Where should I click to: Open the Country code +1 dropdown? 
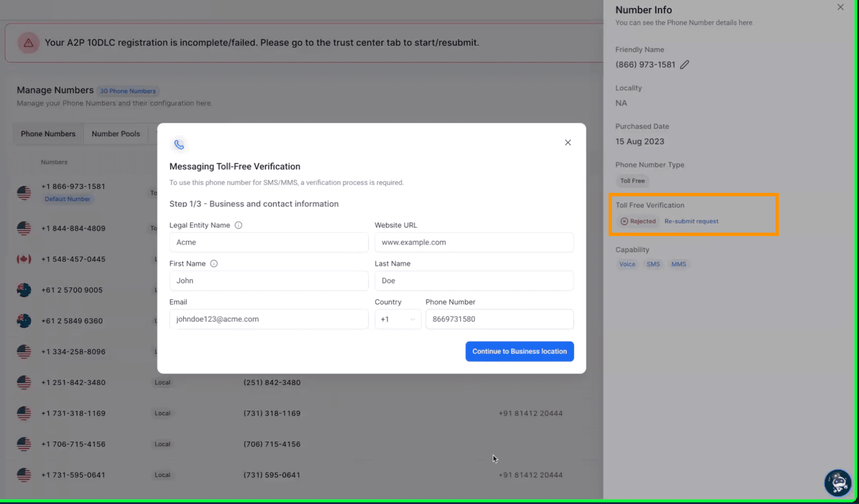click(x=398, y=319)
